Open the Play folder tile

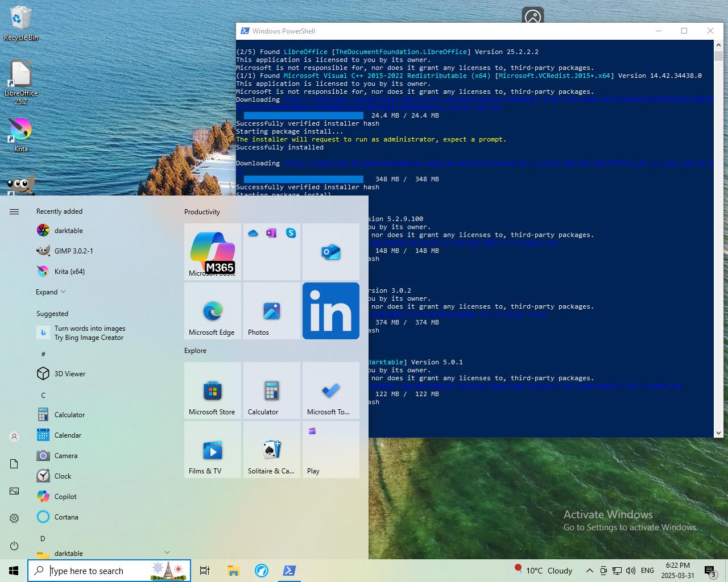tap(331, 450)
